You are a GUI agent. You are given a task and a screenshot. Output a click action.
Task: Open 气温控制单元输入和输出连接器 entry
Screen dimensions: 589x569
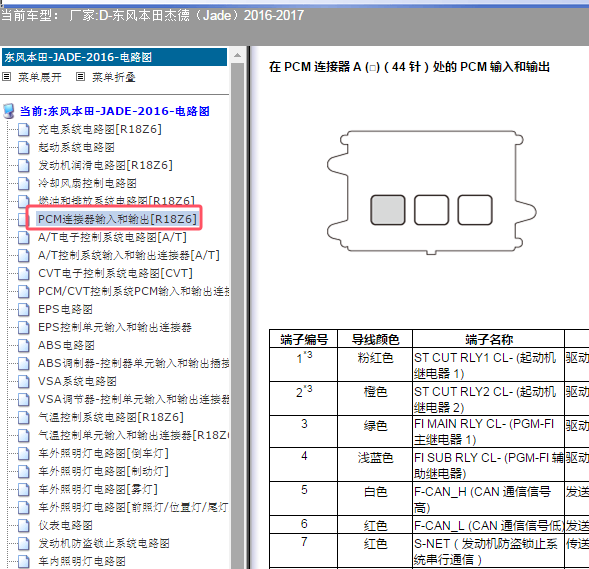134,435
